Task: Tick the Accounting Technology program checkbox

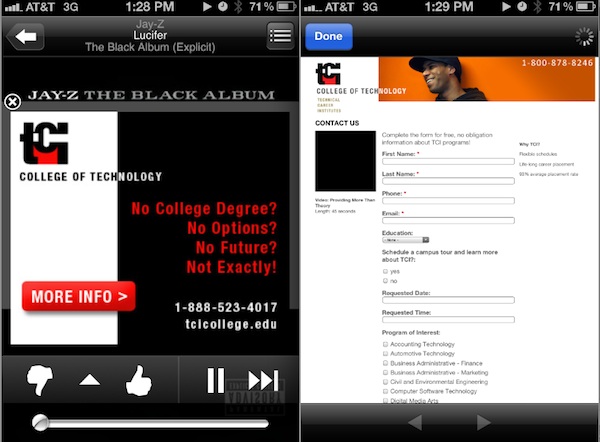Action: pyautogui.click(x=386, y=344)
